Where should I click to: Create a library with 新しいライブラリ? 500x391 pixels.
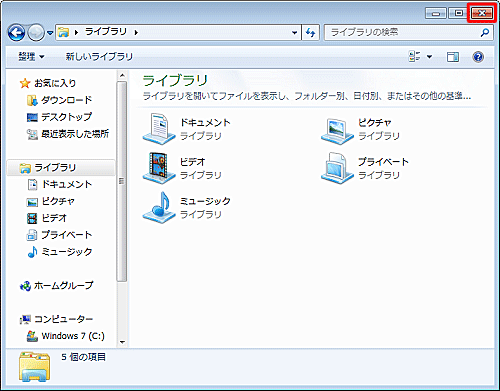pyautogui.click(x=99, y=57)
